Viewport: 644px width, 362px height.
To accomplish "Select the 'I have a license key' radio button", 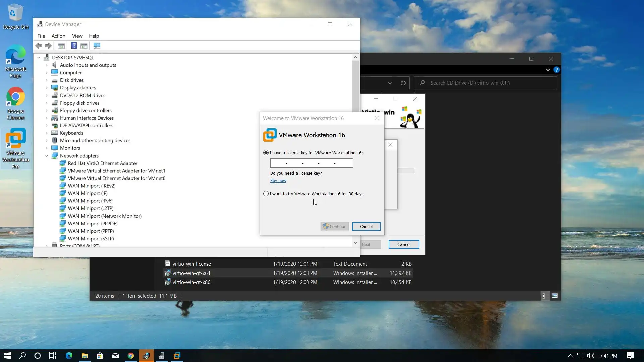I will (x=266, y=153).
